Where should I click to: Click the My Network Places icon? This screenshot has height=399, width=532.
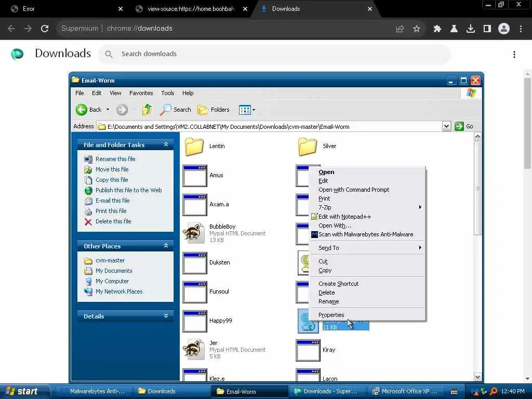click(88, 292)
